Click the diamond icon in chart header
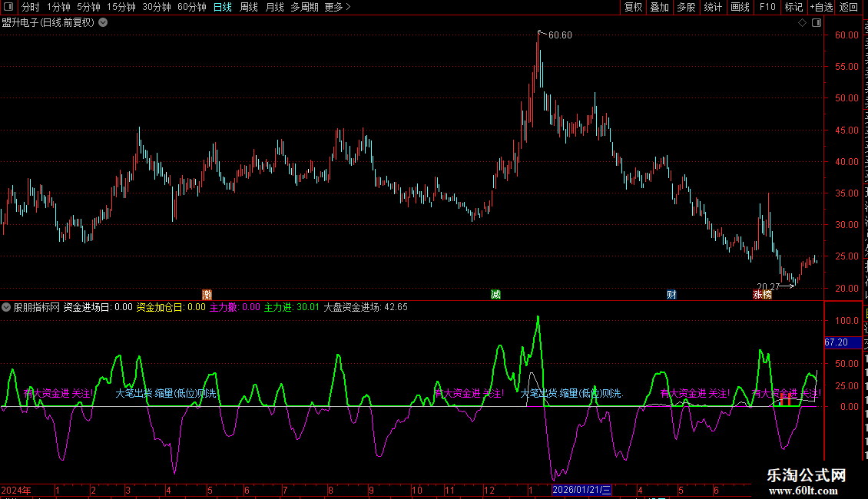Screen dimensions: 868x499 point(802,23)
